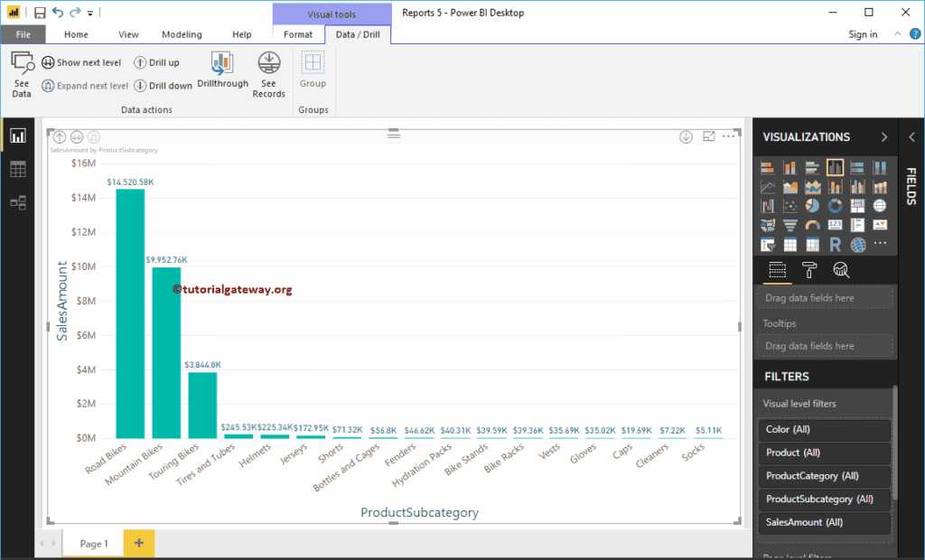Choose the line chart visualization
925x560 pixels.
click(x=768, y=187)
